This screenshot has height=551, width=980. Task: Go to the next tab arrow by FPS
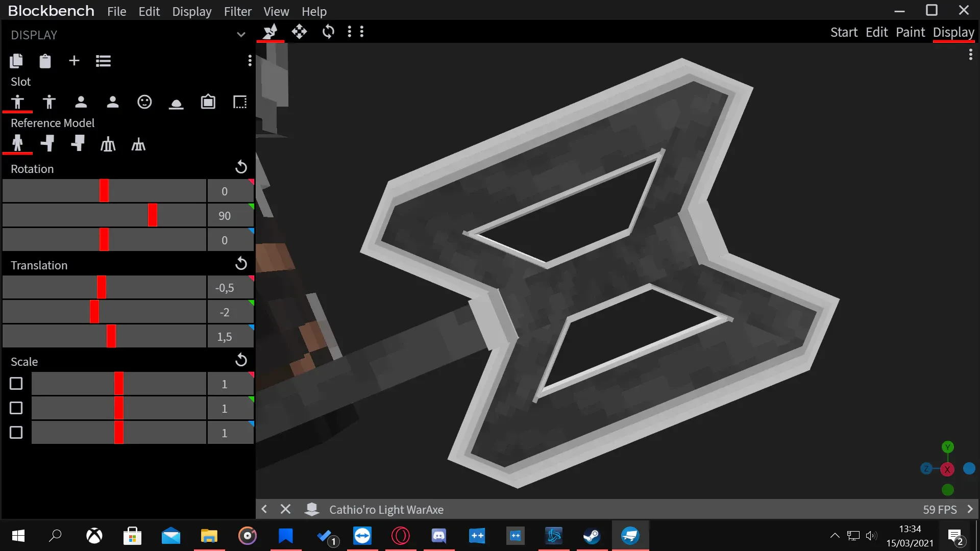[970, 509]
